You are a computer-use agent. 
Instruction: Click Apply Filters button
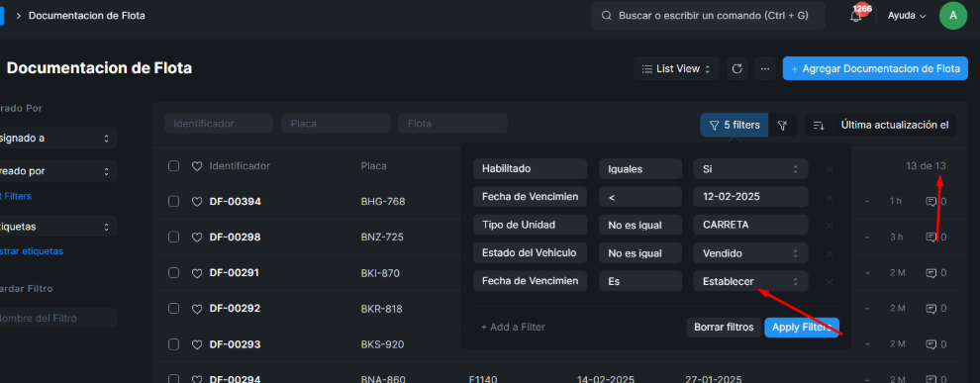tap(802, 327)
